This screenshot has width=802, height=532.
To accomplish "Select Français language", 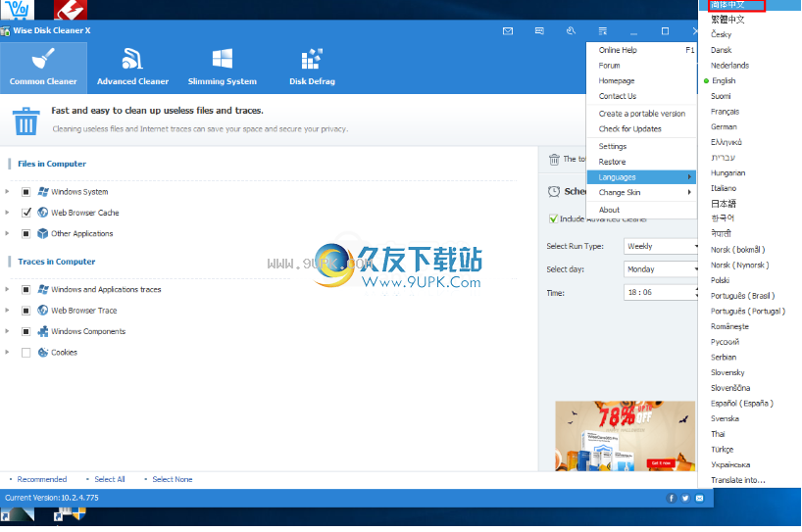I will tap(725, 112).
